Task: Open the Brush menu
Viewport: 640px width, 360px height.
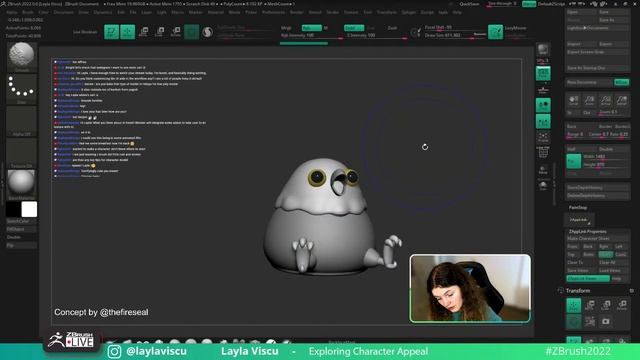Action: [x=28, y=12]
